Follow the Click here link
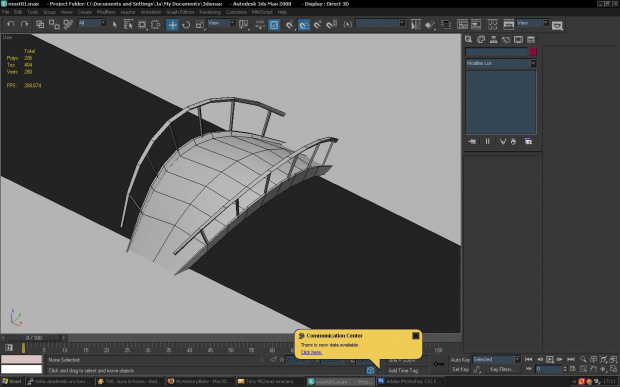 [x=311, y=352]
